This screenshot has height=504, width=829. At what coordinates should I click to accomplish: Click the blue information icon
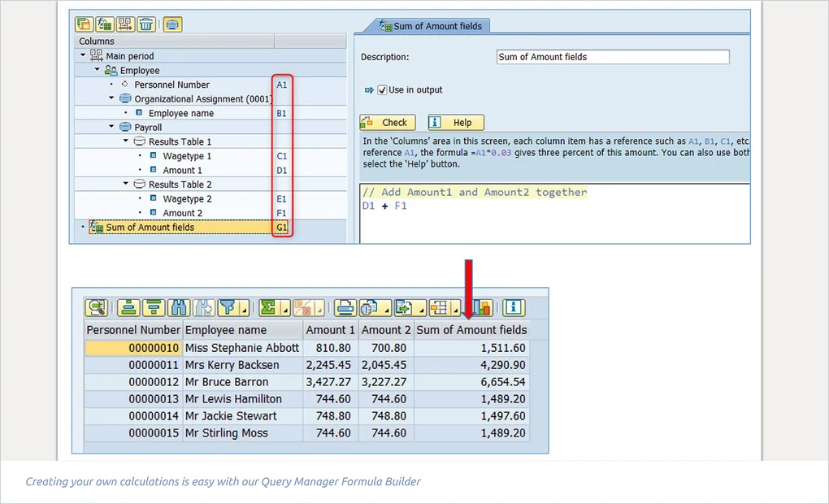tap(513, 308)
